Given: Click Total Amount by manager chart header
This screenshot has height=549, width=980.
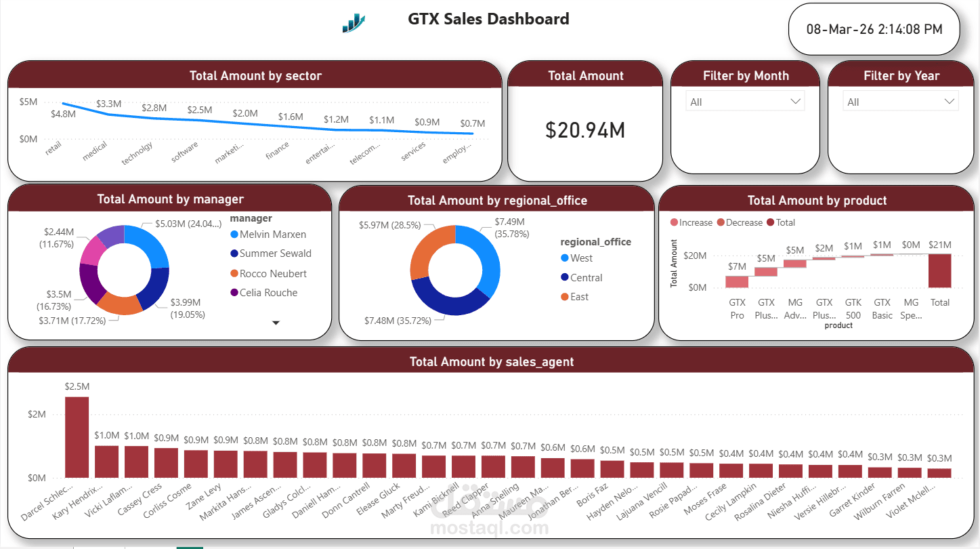Looking at the screenshot, I should pyautogui.click(x=171, y=199).
